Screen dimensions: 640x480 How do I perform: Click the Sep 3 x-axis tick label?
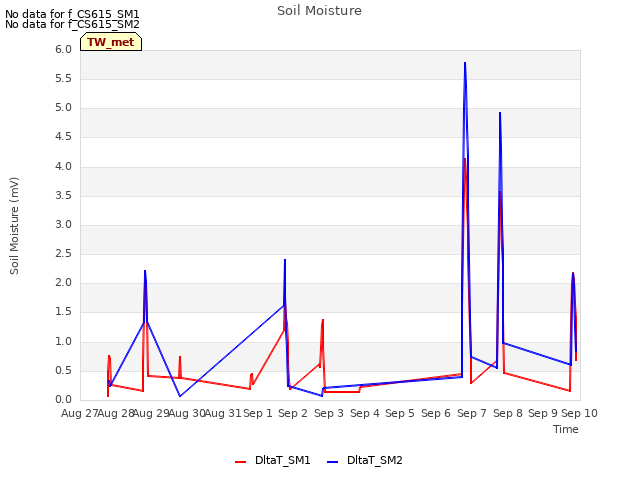pyautogui.click(x=329, y=413)
